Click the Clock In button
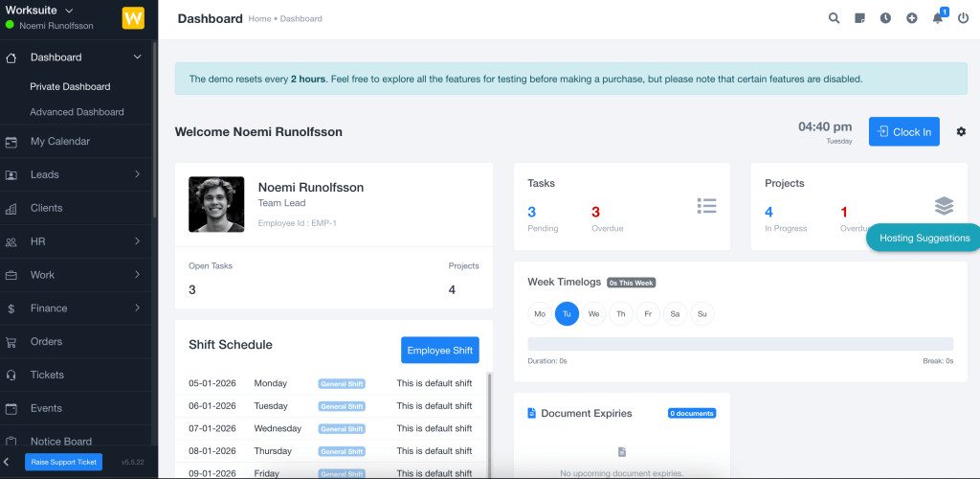This screenshot has height=479, width=980. click(x=903, y=132)
